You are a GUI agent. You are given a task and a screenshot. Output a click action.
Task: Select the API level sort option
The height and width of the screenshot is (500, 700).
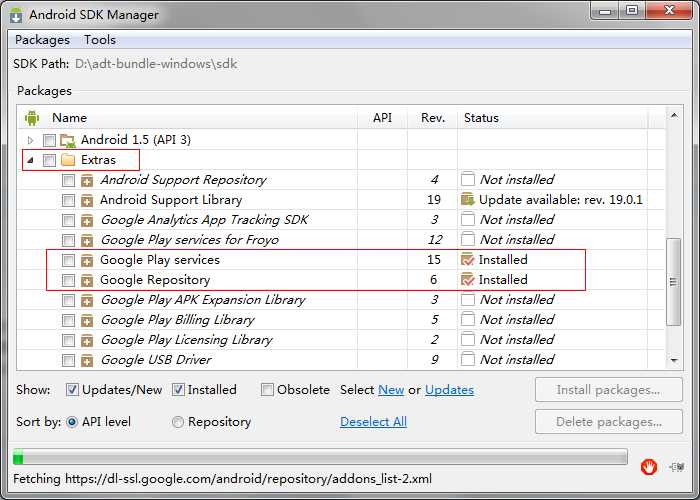click(72, 422)
